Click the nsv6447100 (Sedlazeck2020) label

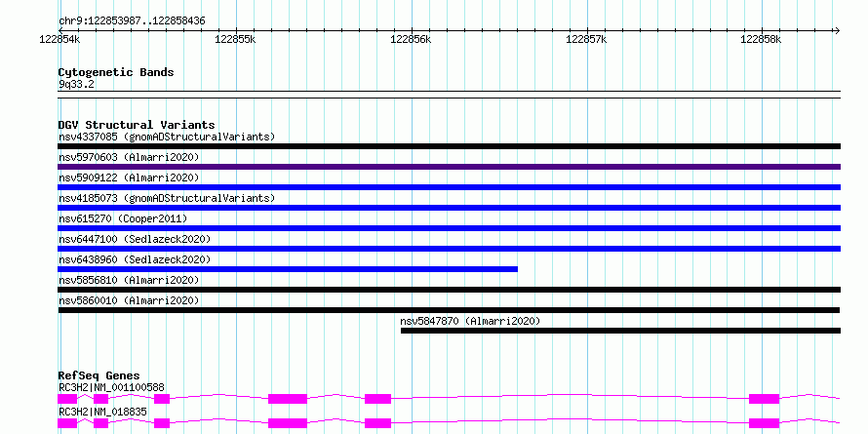135,239
